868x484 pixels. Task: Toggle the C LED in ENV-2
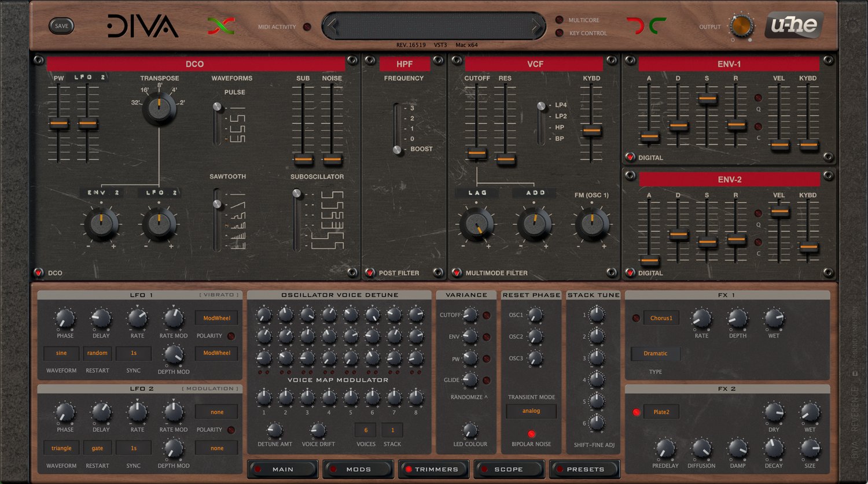758,242
